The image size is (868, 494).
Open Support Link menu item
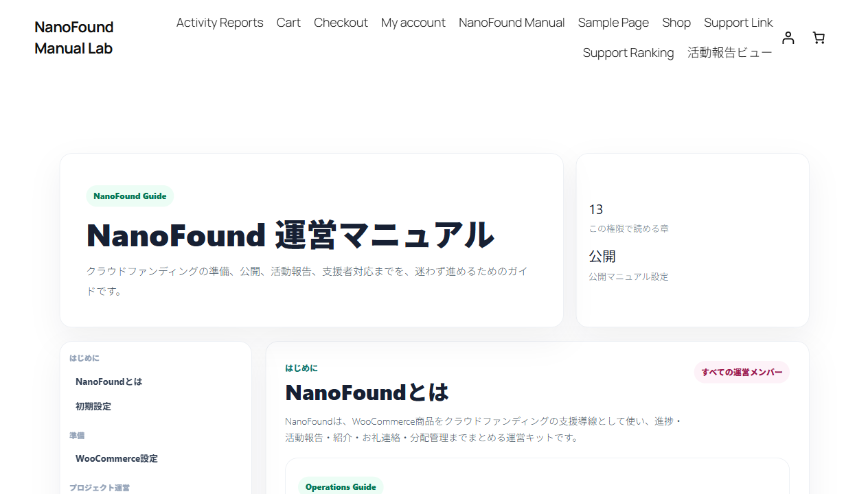tap(738, 23)
